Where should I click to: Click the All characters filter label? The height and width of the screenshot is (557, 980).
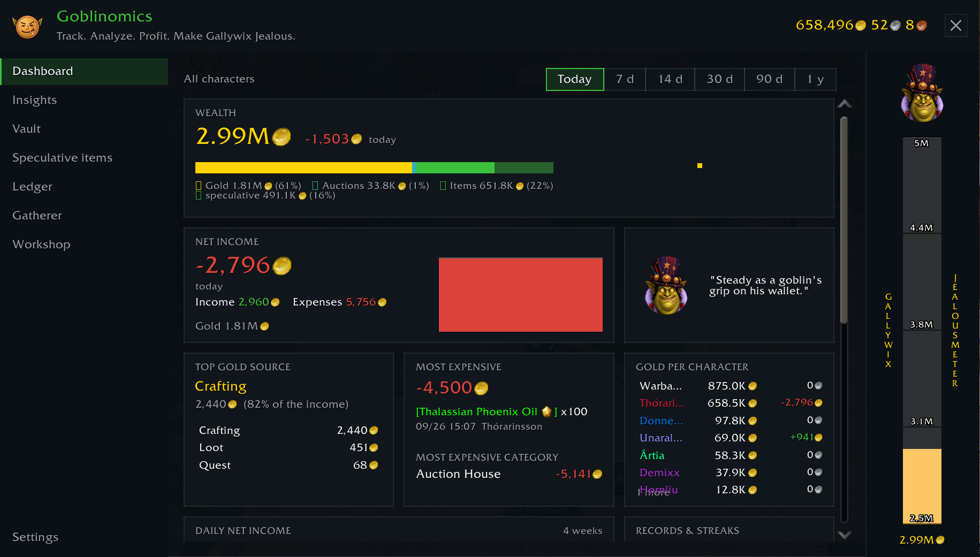[219, 79]
